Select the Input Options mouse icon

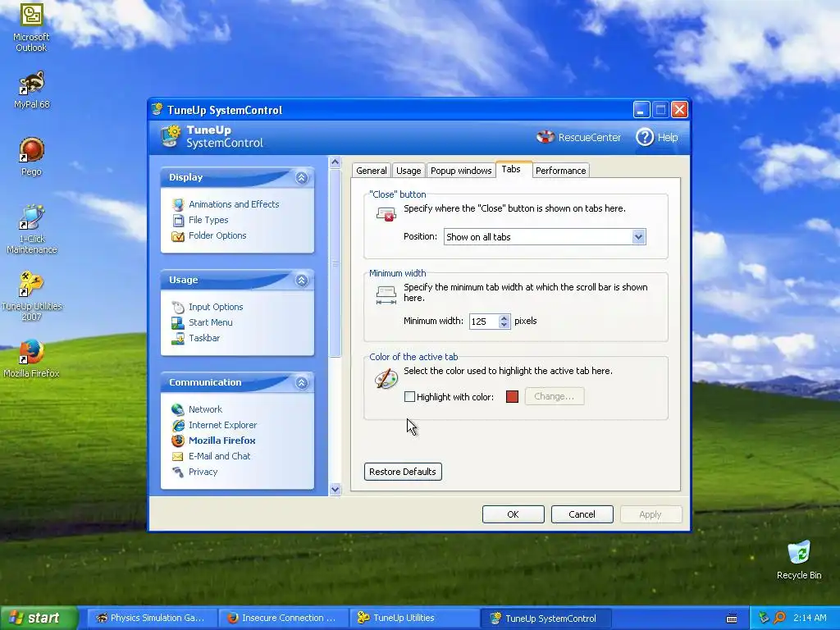pos(178,307)
